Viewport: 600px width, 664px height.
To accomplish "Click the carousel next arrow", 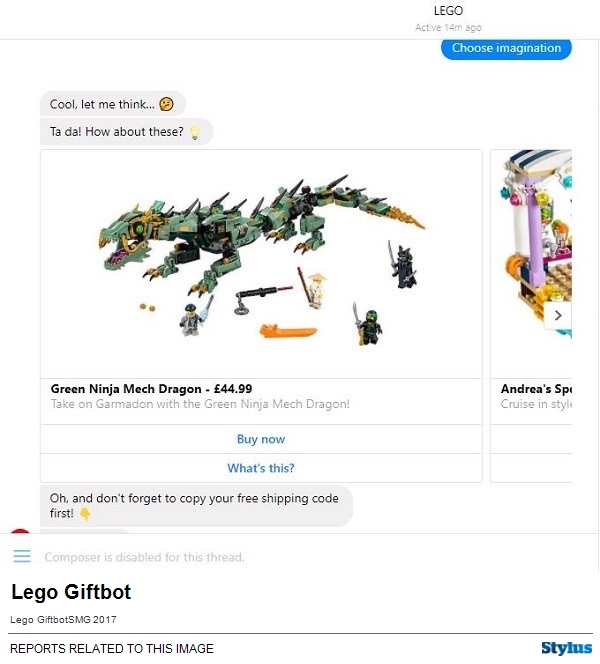I will tap(558, 315).
